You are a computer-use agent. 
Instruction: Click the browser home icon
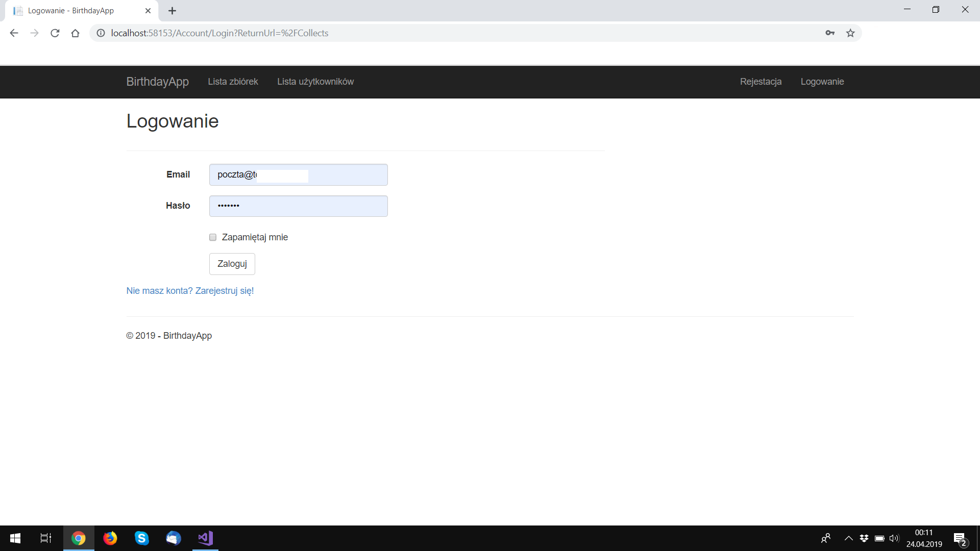[x=75, y=33]
